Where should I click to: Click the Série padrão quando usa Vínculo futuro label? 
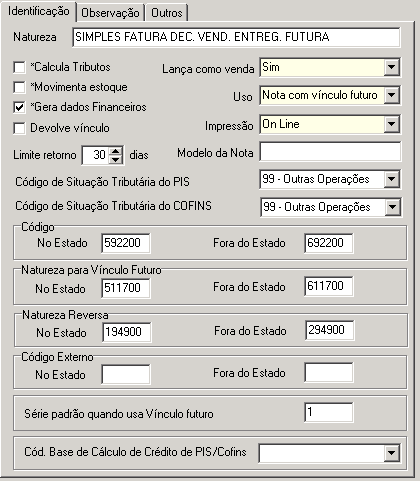pos(119,414)
